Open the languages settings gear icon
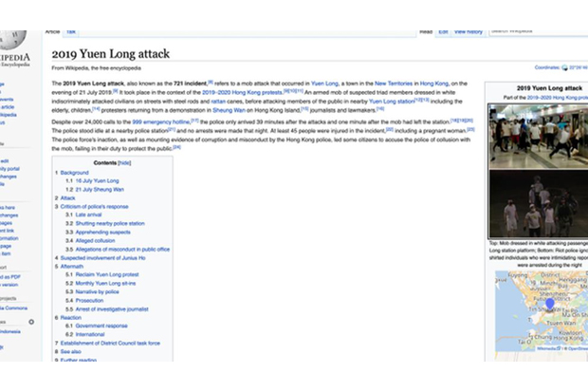 coord(31,322)
